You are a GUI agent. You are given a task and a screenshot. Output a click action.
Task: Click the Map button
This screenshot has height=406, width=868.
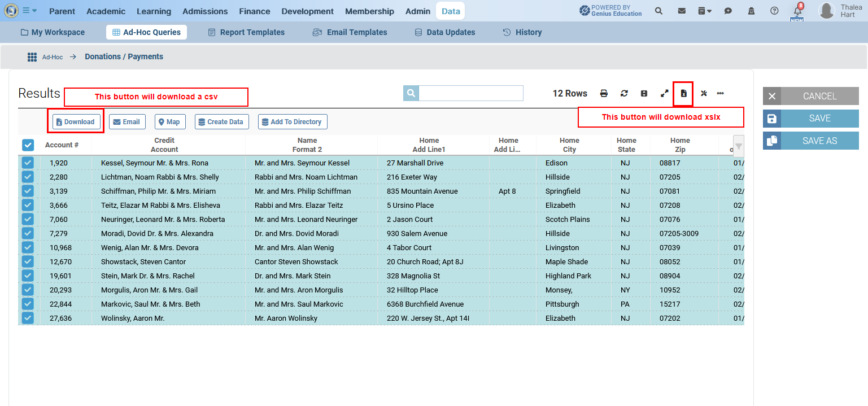tap(170, 121)
